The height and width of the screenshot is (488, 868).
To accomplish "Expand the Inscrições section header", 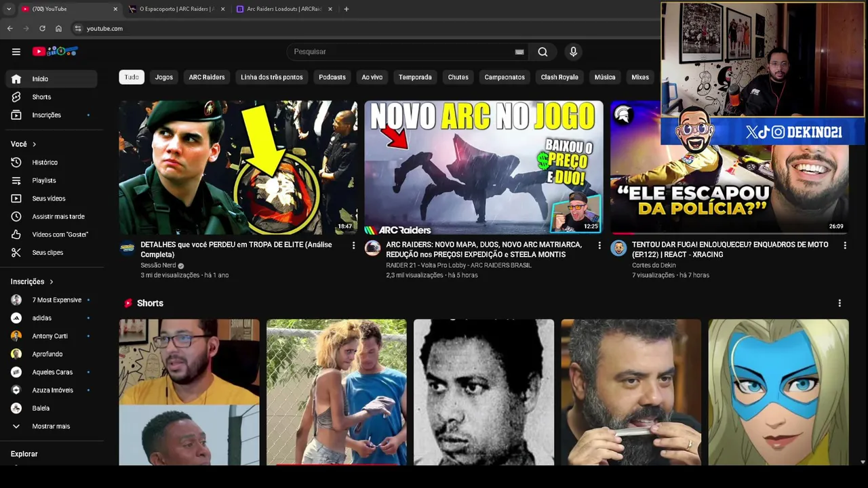I will [x=32, y=281].
